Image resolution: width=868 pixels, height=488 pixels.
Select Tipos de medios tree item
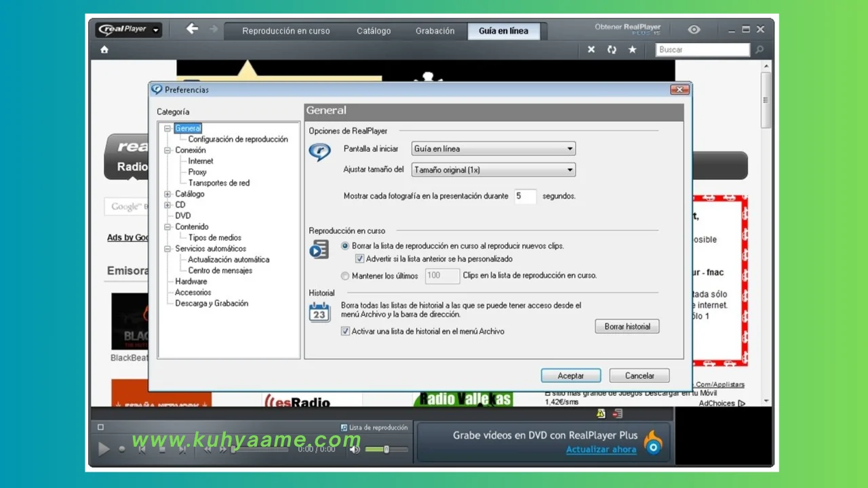coord(216,238)
